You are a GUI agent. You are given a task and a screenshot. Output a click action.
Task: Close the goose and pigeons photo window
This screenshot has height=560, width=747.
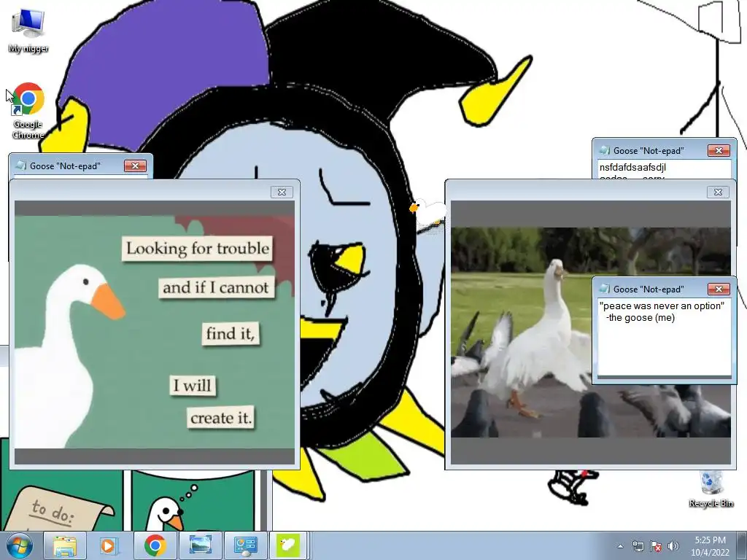click(x=718, y=192)
